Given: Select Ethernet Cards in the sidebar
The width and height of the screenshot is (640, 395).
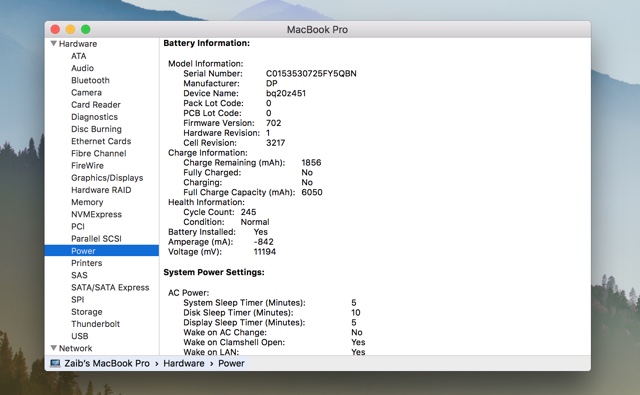Looking at the screenshot, I should pyautogui.click(x=101, y=141).
